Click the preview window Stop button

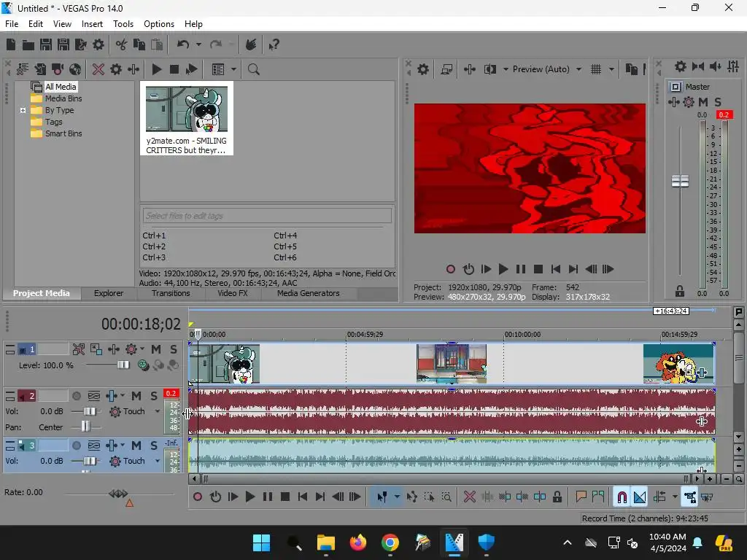[x=538, y=270]
